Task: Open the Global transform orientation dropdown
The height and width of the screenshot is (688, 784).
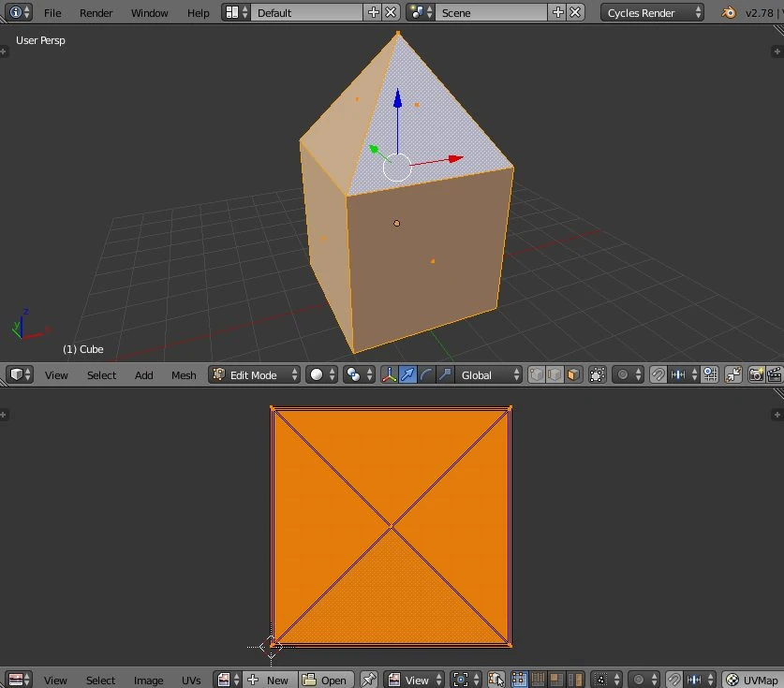Action: click(x=487, y=374)
